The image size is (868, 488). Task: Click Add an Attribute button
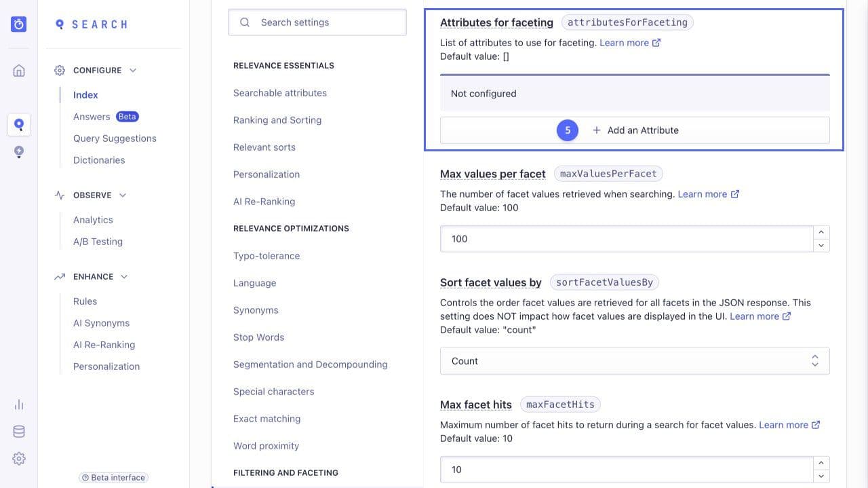[x=635, y=130]
